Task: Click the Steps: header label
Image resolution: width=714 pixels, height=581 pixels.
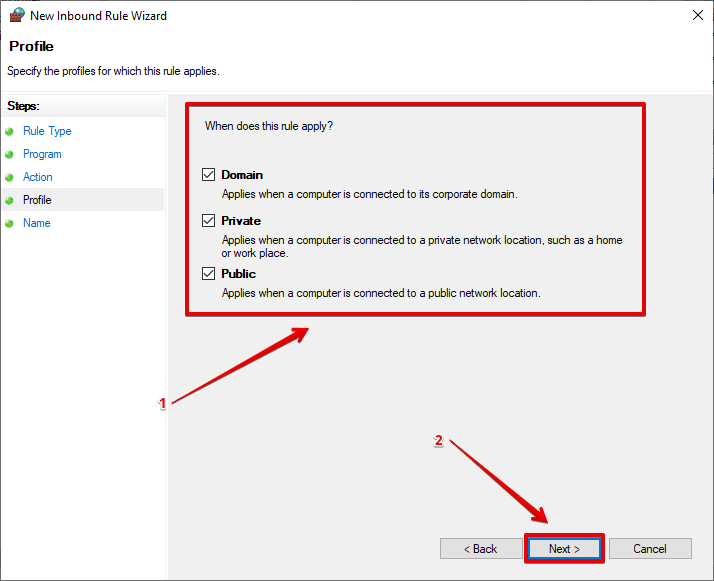Action: pos(23,106)
